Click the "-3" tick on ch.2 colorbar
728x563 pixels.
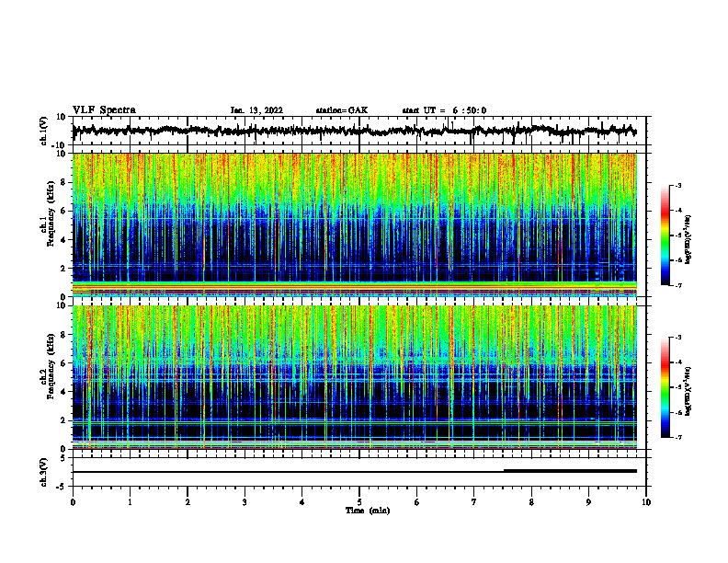[677, 338]
